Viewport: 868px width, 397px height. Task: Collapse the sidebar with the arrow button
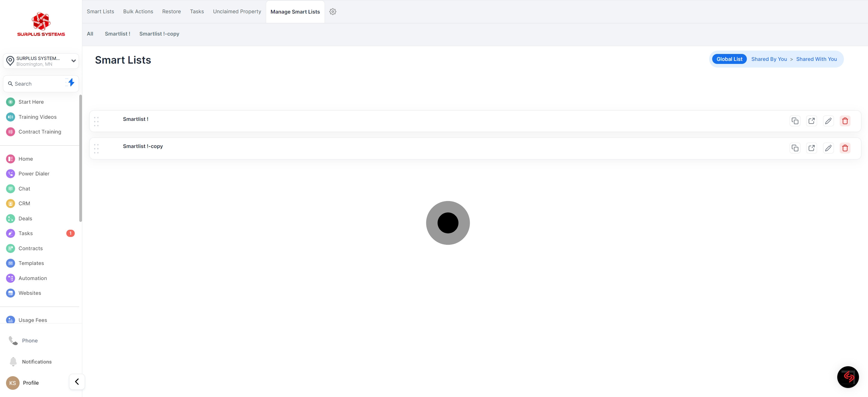pyautogui.click(x=77, y=382)
